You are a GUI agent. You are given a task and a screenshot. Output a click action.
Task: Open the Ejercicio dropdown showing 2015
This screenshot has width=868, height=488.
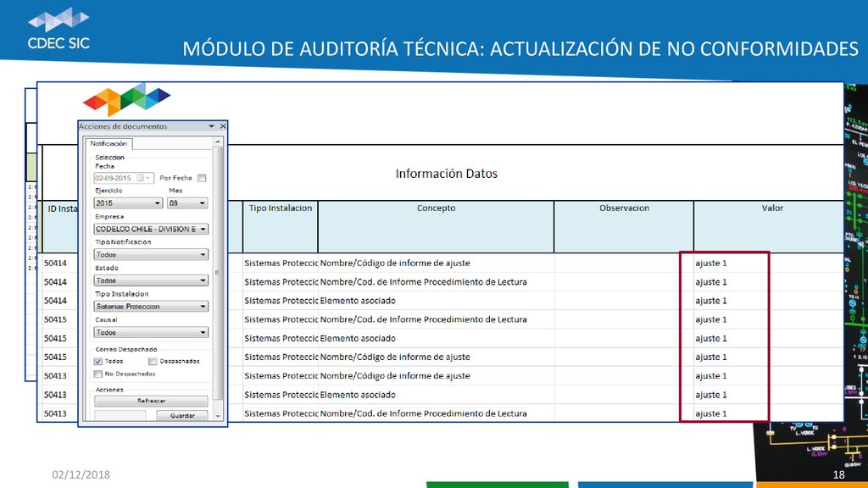click(x=128, y=203)
